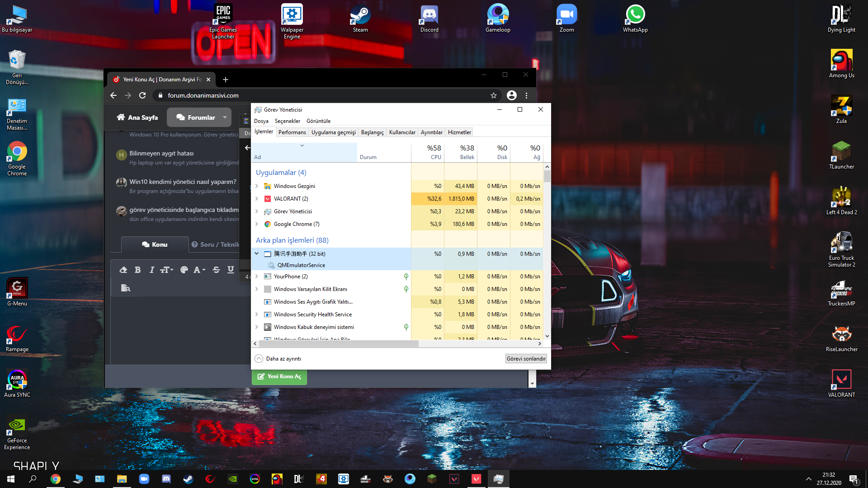Screen dimensions: 868x488
Task: Click the eraser remove-formatting icon
Action: 123,270
